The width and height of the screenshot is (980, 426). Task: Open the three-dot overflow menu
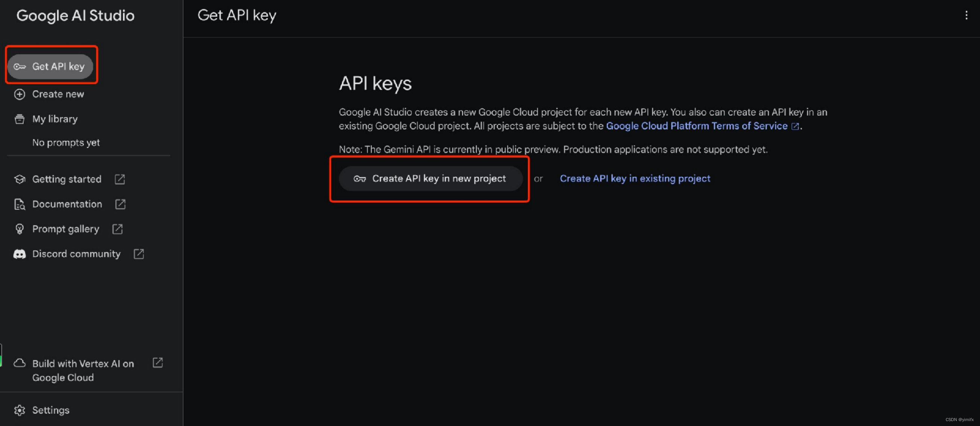[967, 15]
